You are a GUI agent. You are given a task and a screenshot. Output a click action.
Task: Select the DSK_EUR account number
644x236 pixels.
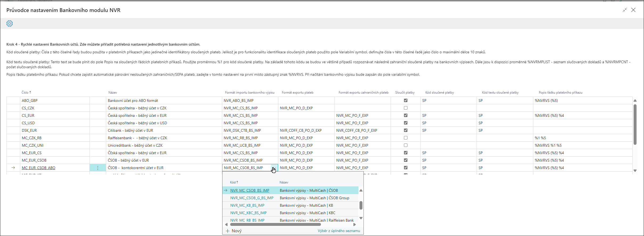(x=29, y=130)
